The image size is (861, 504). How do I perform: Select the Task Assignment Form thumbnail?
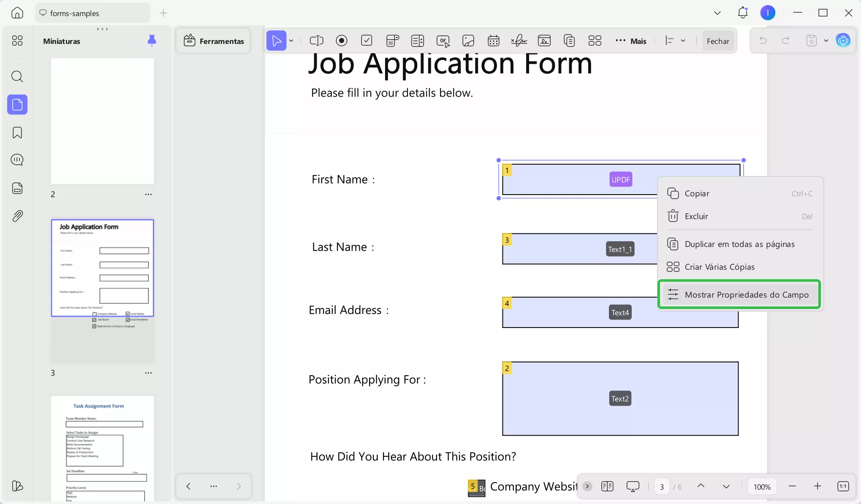(x=103, y=447)
